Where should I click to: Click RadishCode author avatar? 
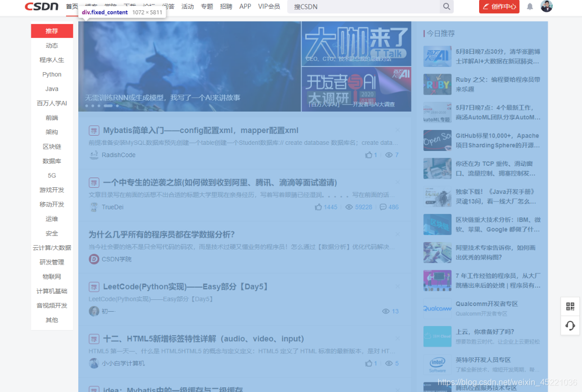click(x=94, y=155)
